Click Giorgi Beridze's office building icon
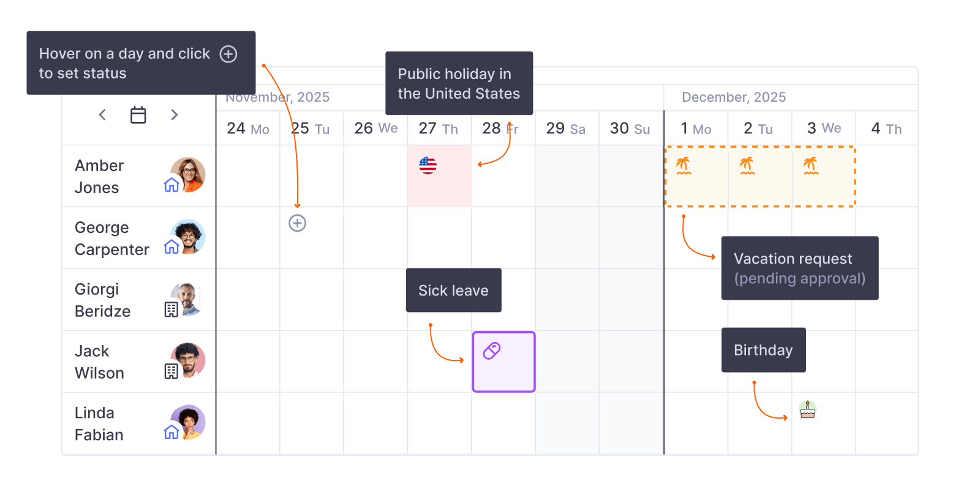Viewport: 980px width, 491px height. tap(171, 310)
